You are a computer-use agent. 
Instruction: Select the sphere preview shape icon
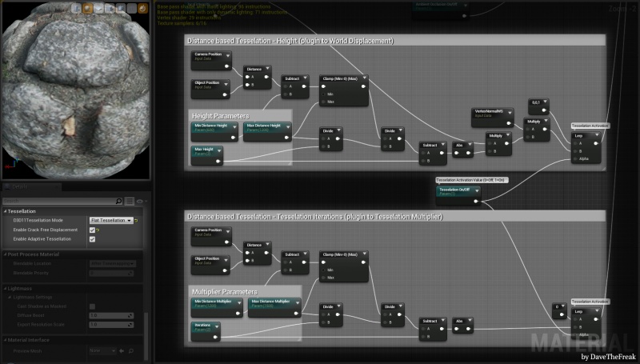[x=88, y=8]
